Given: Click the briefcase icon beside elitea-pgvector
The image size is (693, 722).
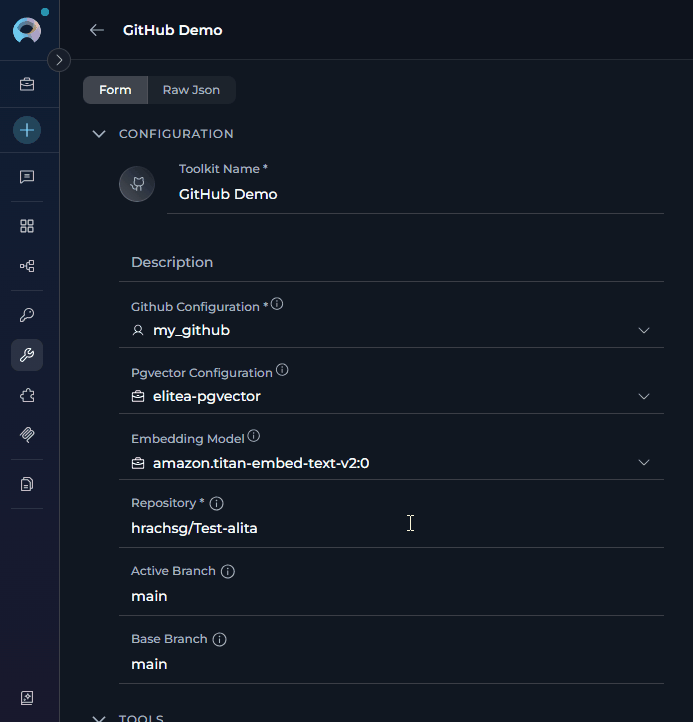Looking at the screenshot, I should [x=138, y=396].
